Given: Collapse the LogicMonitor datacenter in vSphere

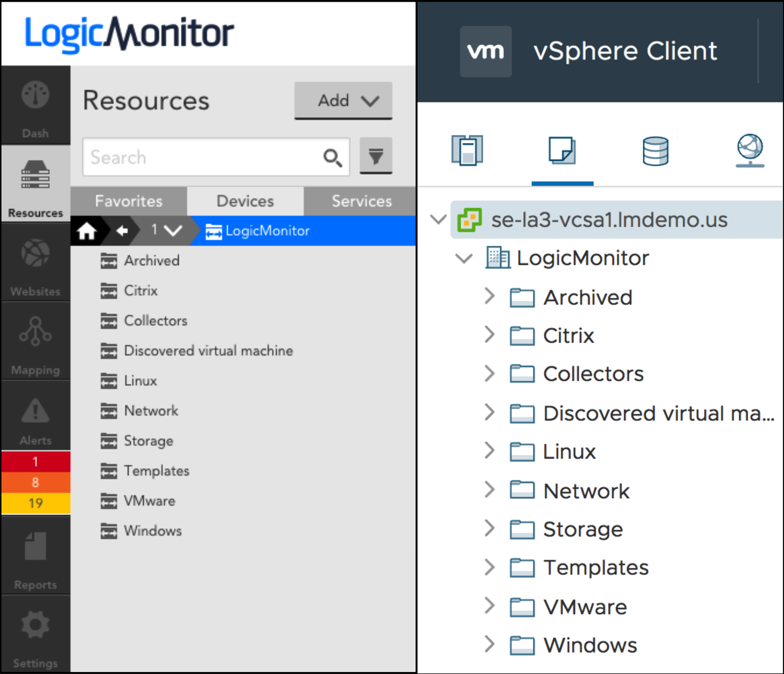Looking at the screenshot, I should point(464,258).
